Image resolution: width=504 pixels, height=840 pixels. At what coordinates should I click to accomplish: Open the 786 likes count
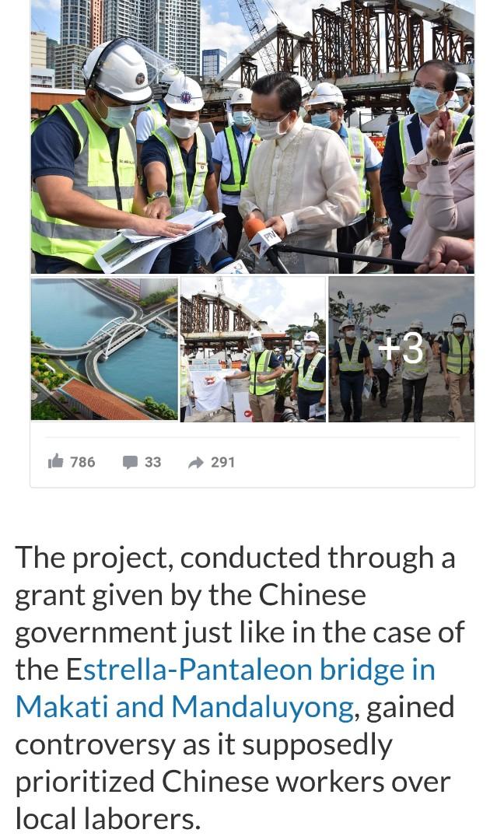click(82, 462)
